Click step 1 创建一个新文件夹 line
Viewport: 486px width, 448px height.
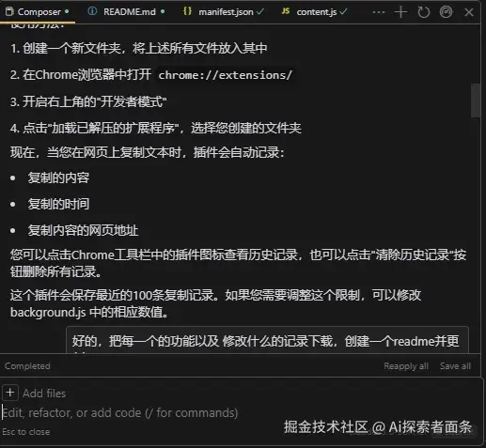(x=139, y=48)
